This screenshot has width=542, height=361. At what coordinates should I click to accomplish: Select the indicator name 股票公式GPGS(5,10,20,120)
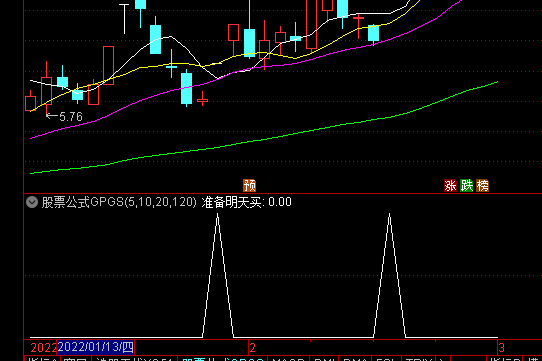[119, 202]
